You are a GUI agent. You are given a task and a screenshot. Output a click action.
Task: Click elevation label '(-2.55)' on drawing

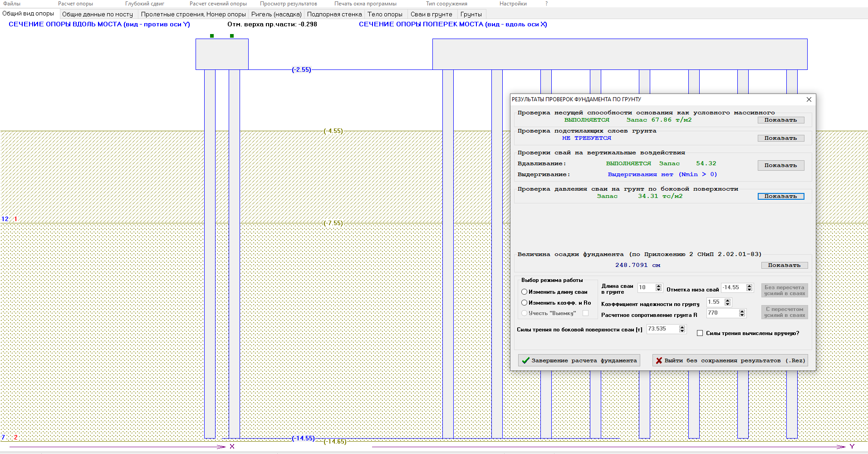pyautogui.click(x=301, y=69)
